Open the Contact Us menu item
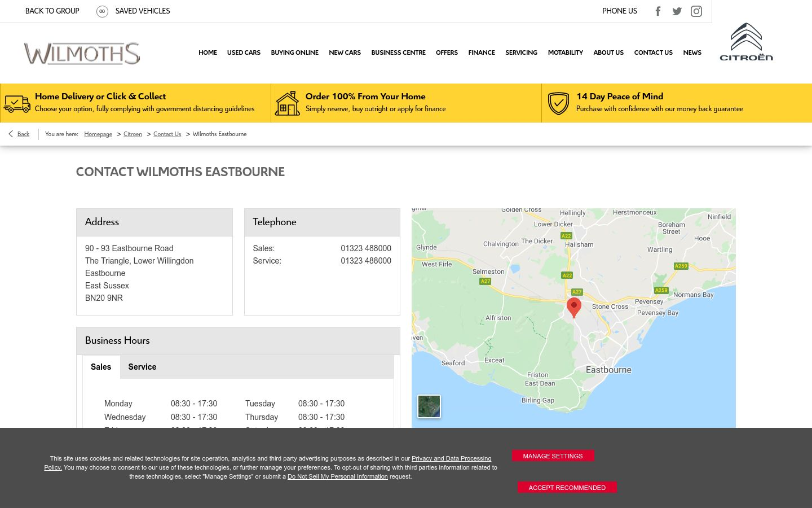Image resolution: width=812 pixels, height=508 pixels. 653,52
